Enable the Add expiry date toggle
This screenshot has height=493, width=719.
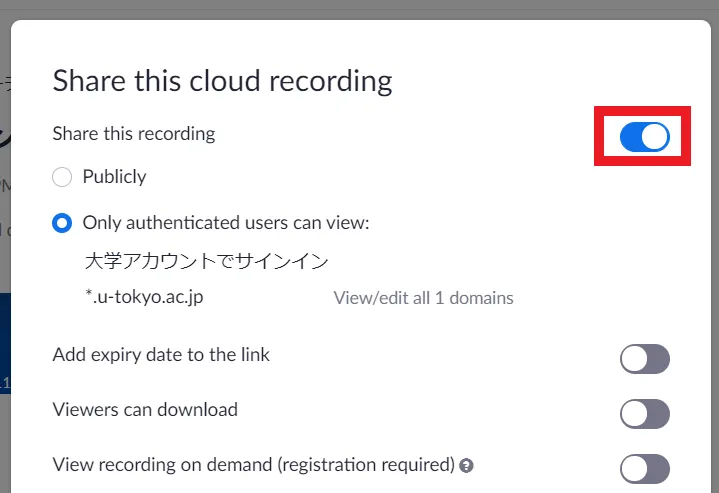tap(644, 359)
